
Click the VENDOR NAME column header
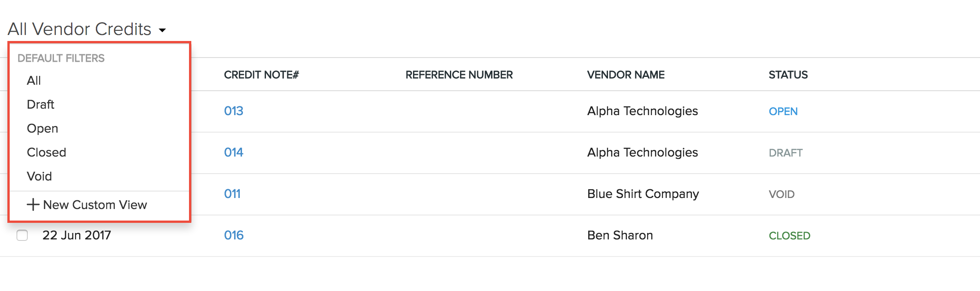[x=626, y=75]
